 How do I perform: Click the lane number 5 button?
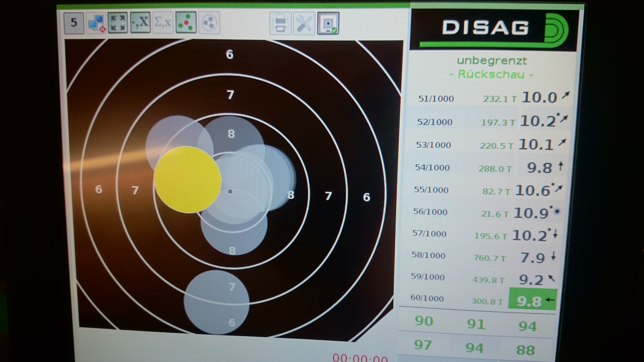(74, 23)
